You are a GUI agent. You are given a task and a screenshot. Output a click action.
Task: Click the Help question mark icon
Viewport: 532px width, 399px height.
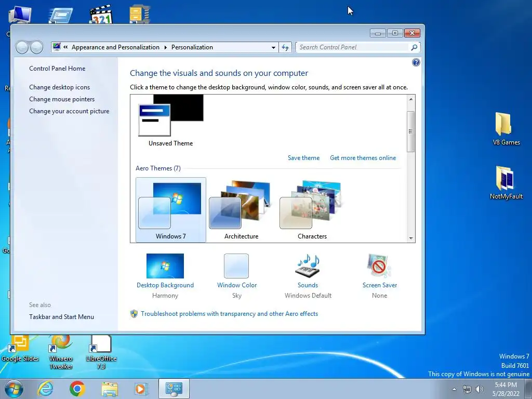pos(416,62)
